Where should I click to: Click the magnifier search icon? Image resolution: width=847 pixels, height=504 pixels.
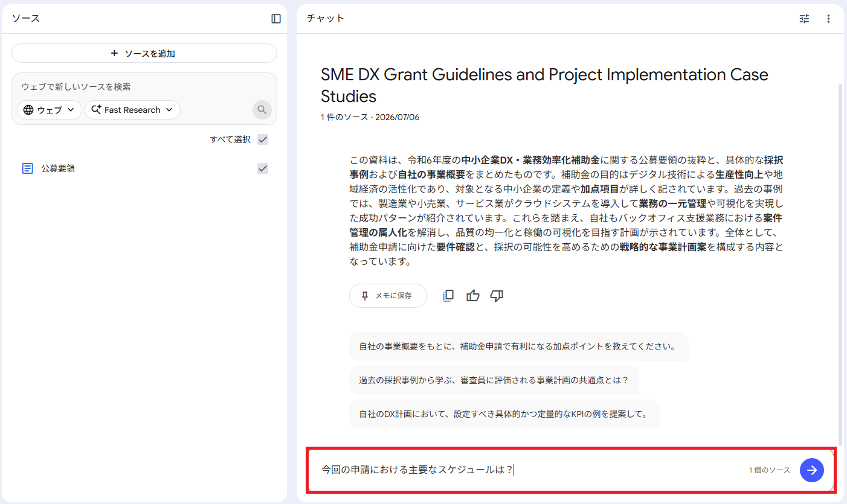(262, 110)
